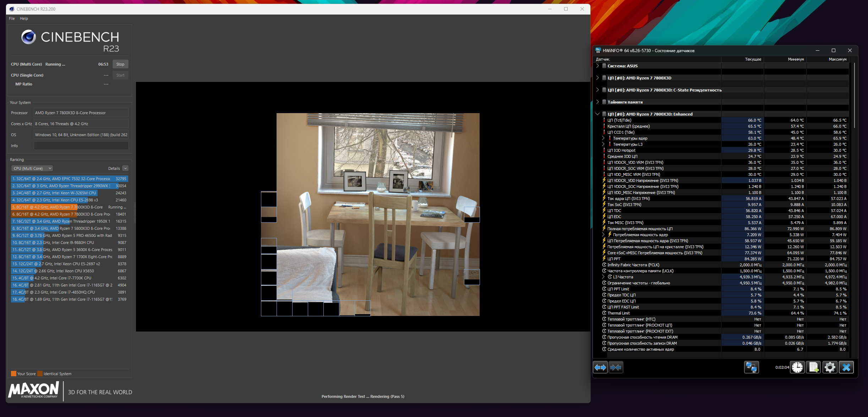
Task: Open the File menu in Cinebench
Action: pos(12,18)
